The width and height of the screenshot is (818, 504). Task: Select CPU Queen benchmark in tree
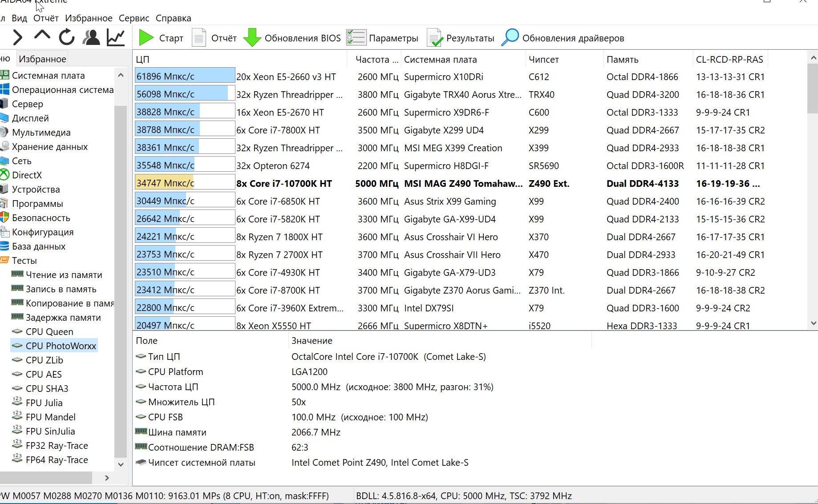[x=49, y=332]
